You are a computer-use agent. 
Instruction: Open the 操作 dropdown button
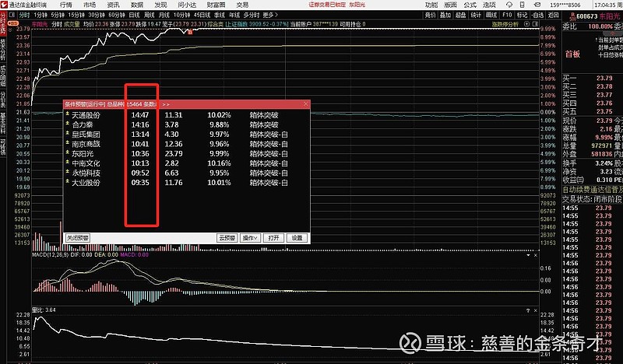click(x=250, y=238)
